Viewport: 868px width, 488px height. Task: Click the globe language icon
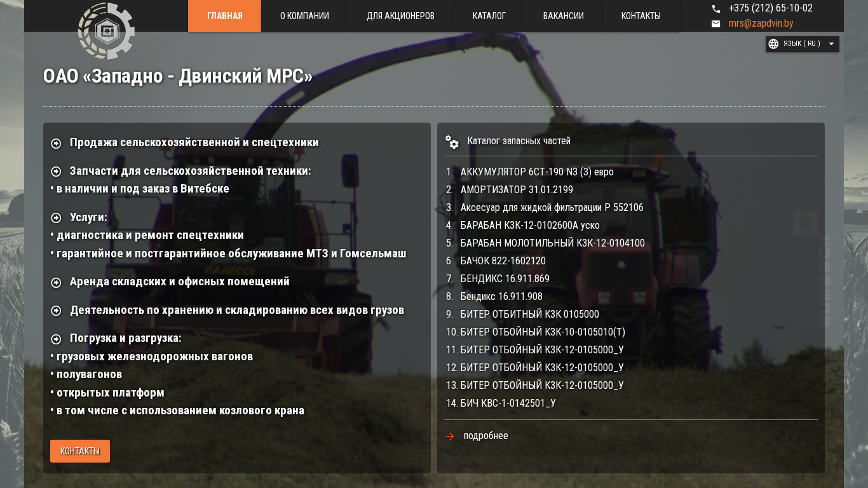(773, 44)
